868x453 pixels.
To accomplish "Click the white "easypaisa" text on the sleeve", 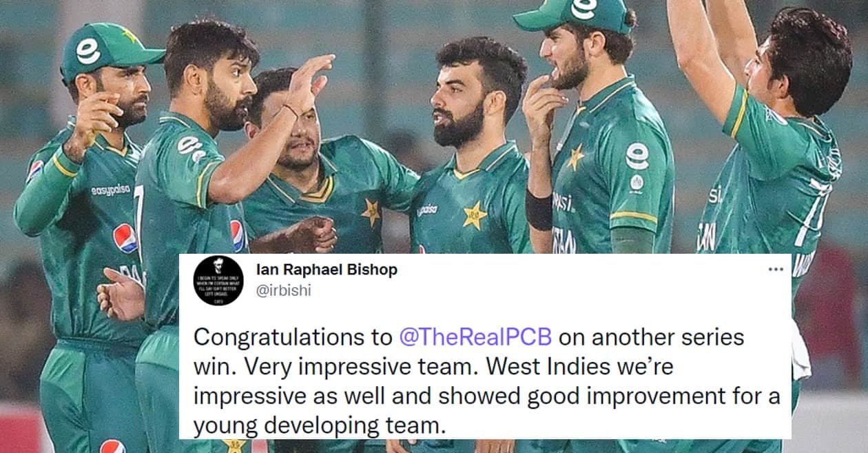I will 111,190.
